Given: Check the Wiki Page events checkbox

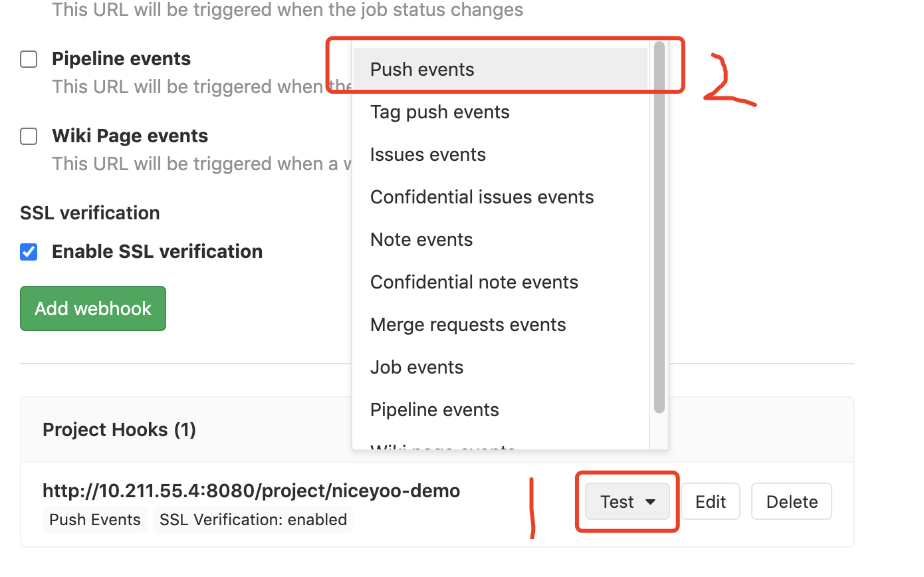Looking at the screenshot, I should pos(29,136).
